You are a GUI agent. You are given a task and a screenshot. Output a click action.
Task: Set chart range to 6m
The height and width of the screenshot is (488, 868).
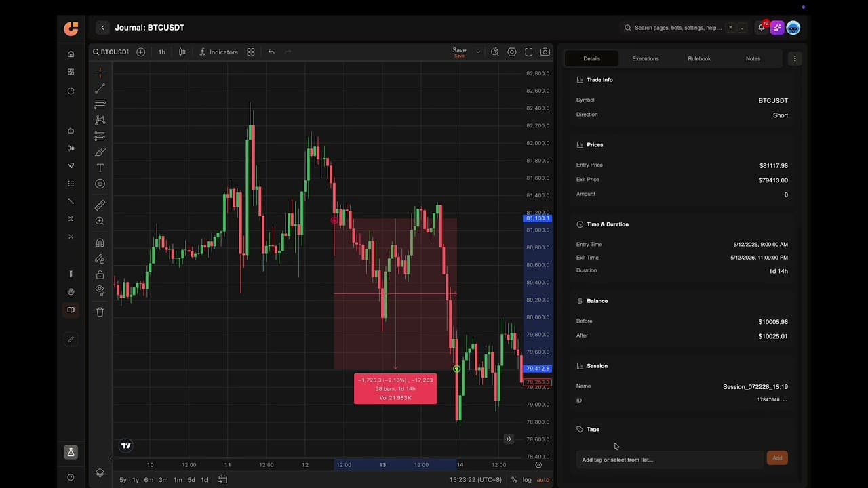[149, 480]
